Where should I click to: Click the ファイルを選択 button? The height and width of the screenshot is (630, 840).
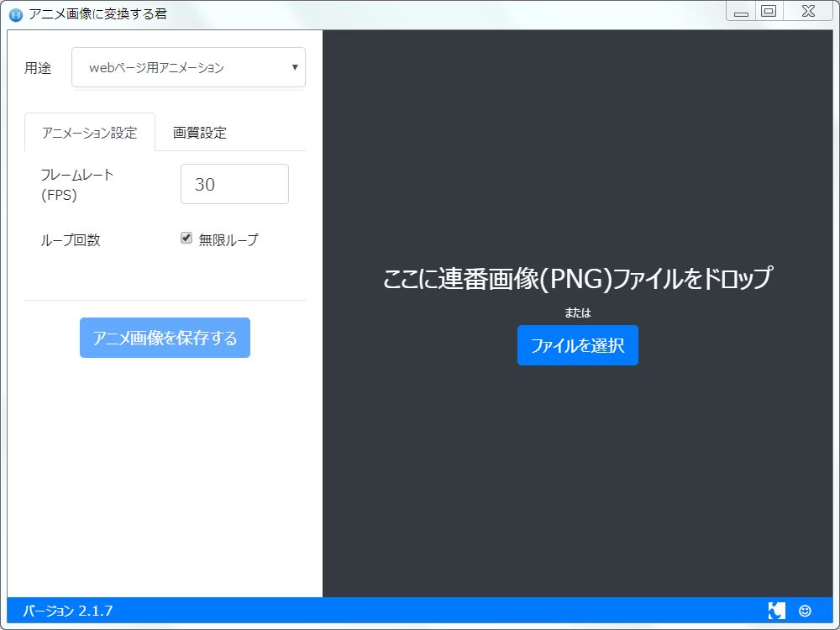pyautogui.click(x=577, y=345)
